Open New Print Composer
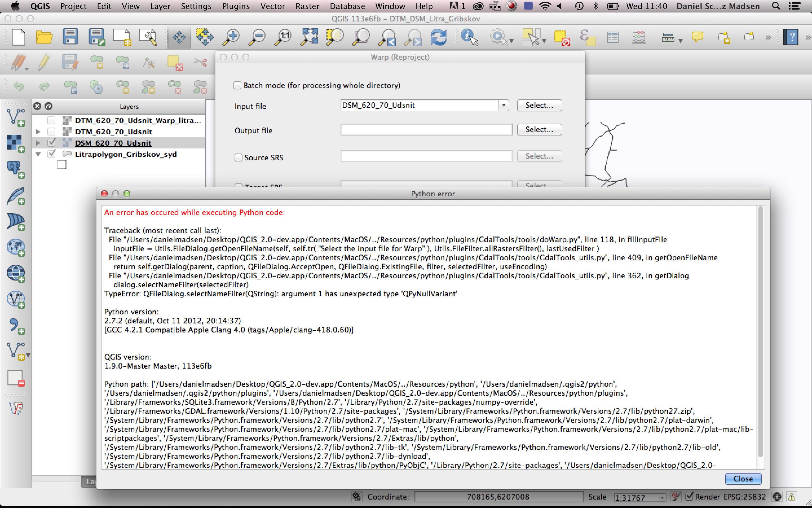Viewport: 812px width, 508px height. coord(122,37)
